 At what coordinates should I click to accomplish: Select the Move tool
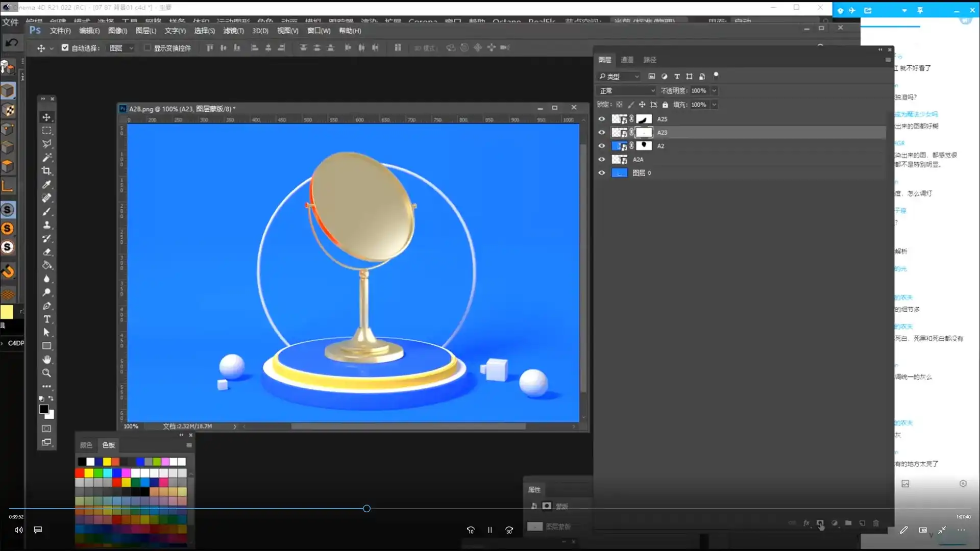coord(46,117)
